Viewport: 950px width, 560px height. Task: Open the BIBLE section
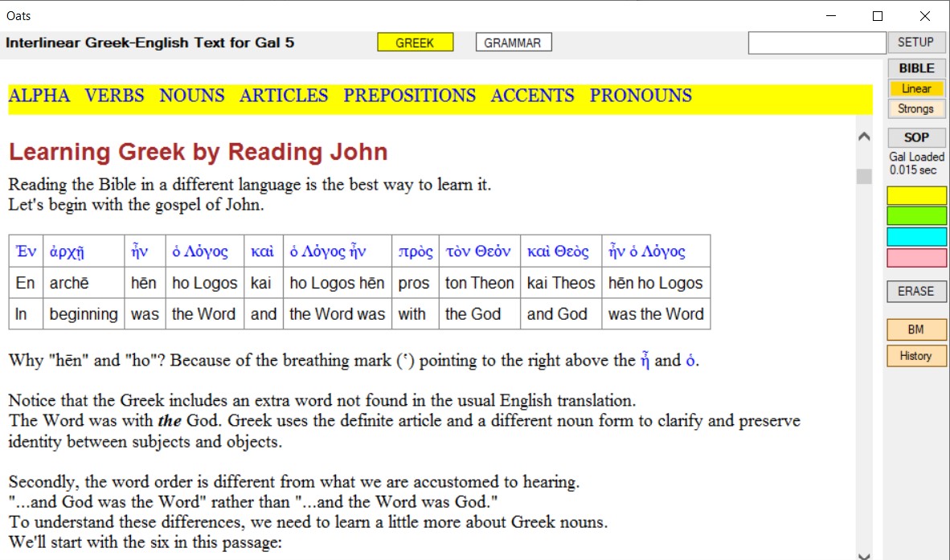pyautogui.click(x=916, y=67)
